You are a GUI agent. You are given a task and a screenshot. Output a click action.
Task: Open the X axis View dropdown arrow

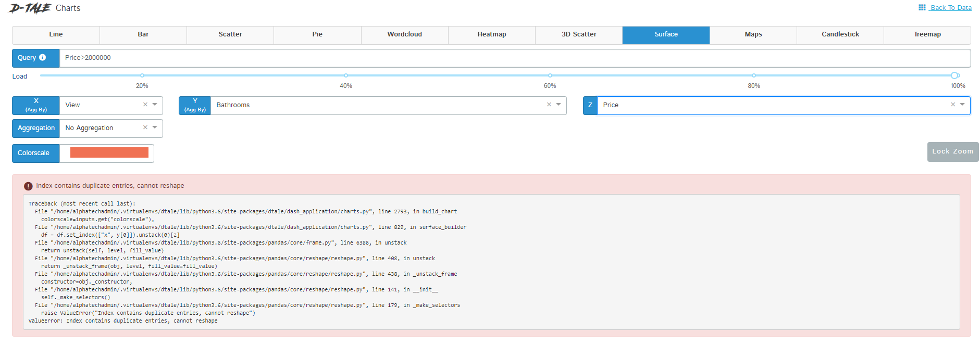(x=155, y=105)
